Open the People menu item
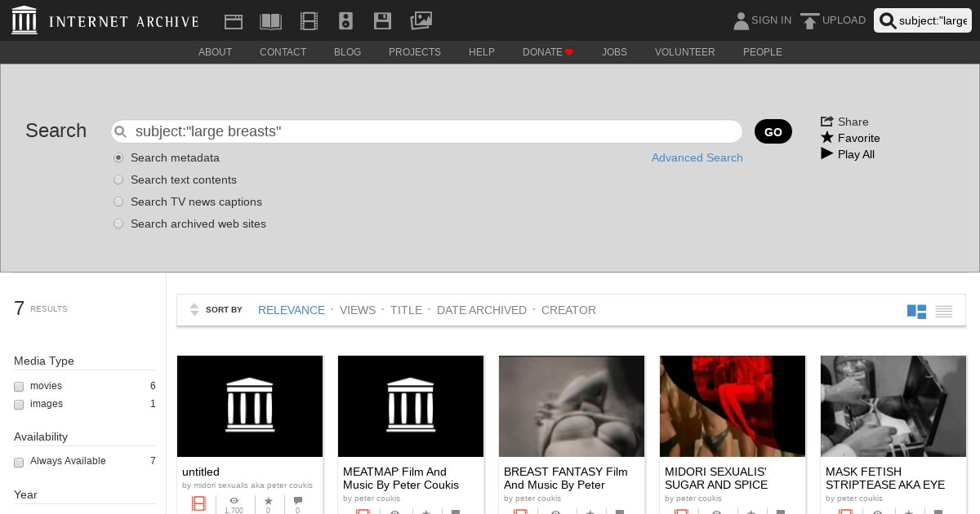This screenshot has height=514, width=980. pyautogui.click(x=763, y=52)
